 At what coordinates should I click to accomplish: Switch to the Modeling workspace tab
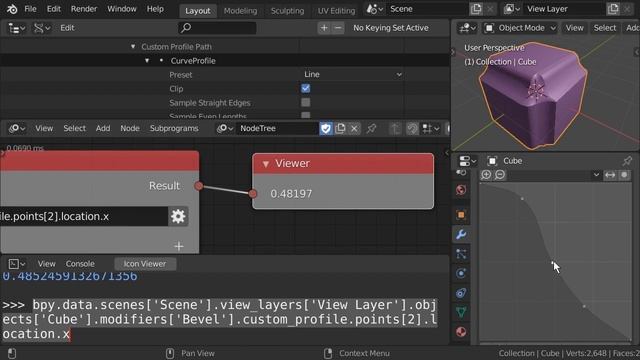[x=240, y=11]
